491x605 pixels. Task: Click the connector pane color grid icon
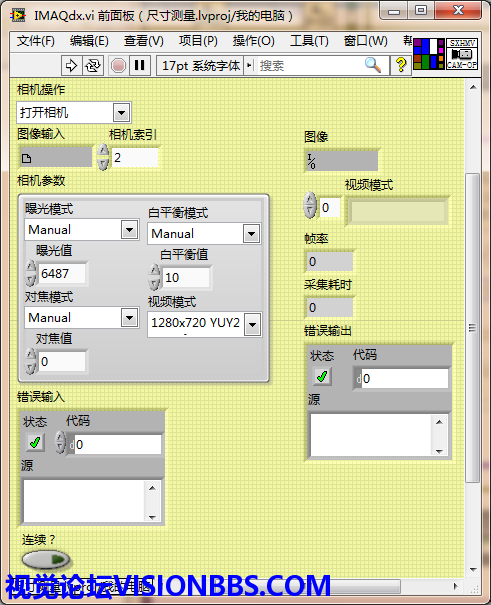tap(429, 54)
